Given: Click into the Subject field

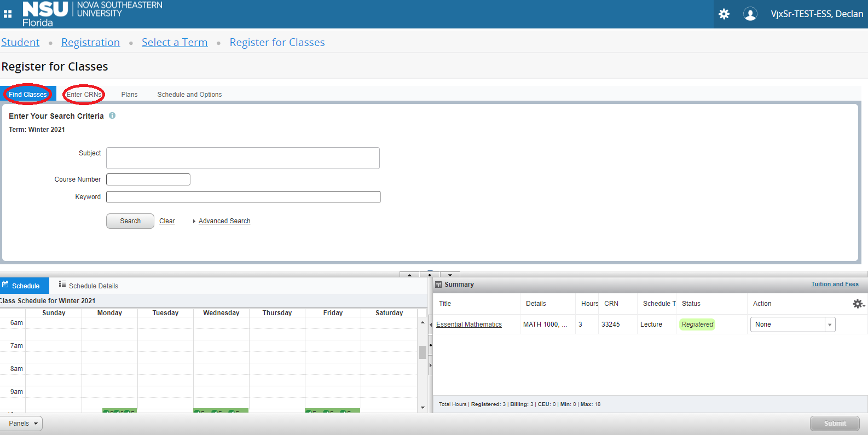Looking at the screenshot, I should tap(243, 158).
